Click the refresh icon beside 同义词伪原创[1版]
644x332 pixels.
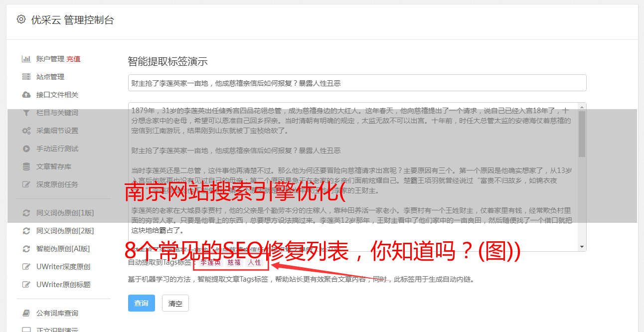click(x=26, y=213)
